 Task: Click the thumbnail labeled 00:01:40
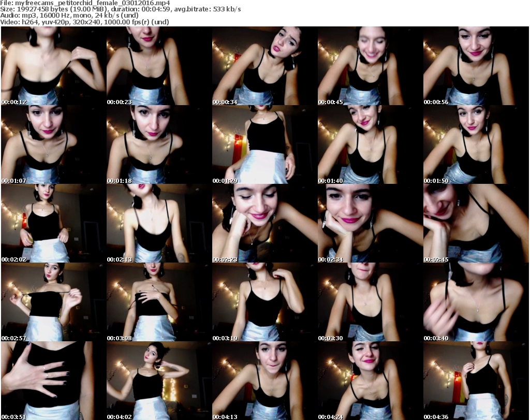tap(371, 144)
